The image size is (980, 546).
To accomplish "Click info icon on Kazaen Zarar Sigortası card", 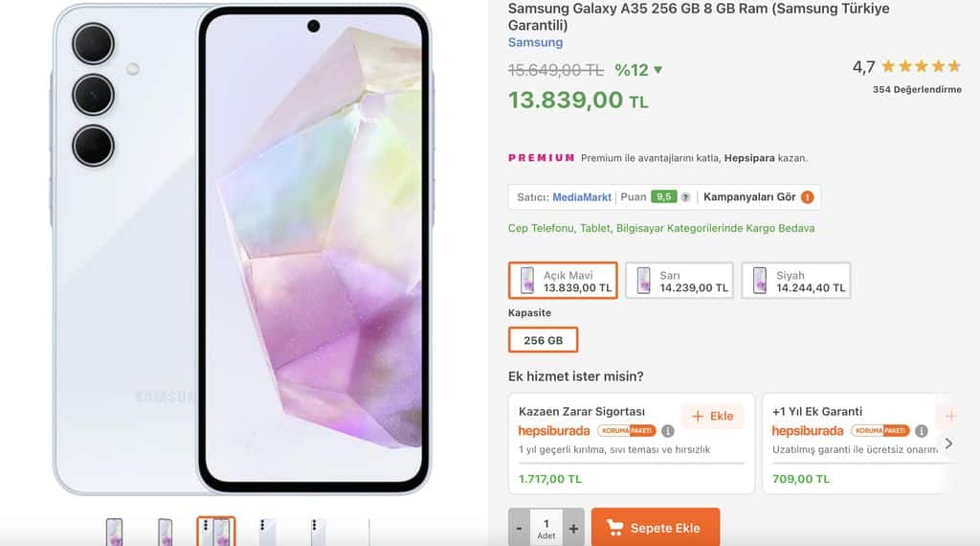I will point(668,431).
